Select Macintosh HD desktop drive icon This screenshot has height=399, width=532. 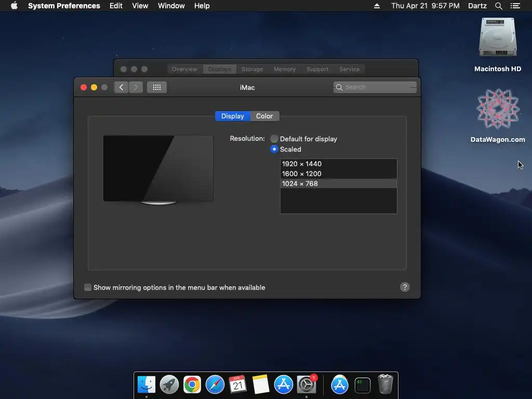(x=498, y=38)
